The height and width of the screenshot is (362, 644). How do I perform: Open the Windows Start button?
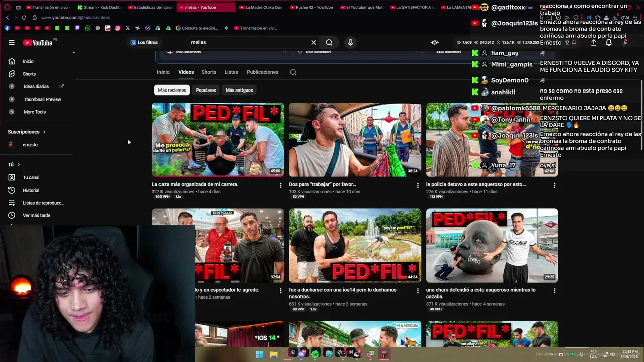click(x=259, y=354)
